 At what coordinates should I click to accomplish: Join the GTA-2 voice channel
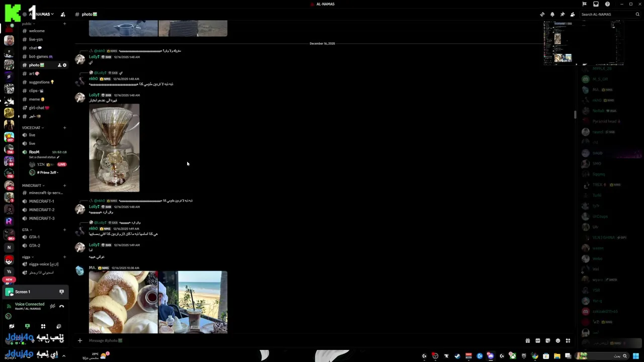click(x=43, y=245)
